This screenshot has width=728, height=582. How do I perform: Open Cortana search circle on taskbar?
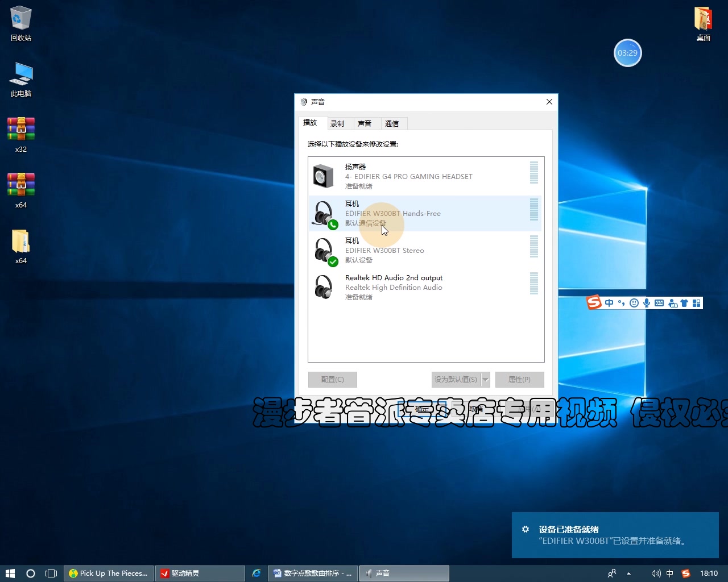pos(31,573)
